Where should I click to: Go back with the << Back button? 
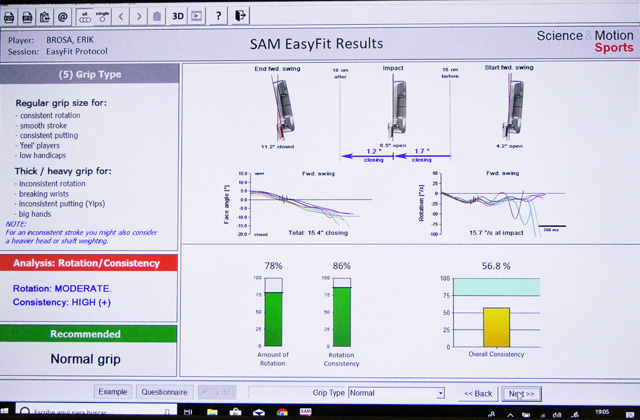tap(478, 393)
